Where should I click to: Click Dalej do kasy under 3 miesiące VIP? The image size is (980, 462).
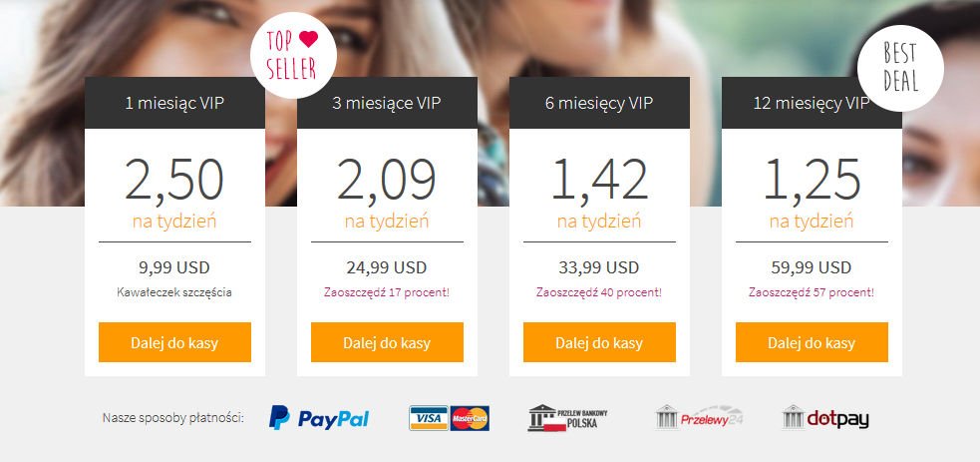[x=387, y=342]
